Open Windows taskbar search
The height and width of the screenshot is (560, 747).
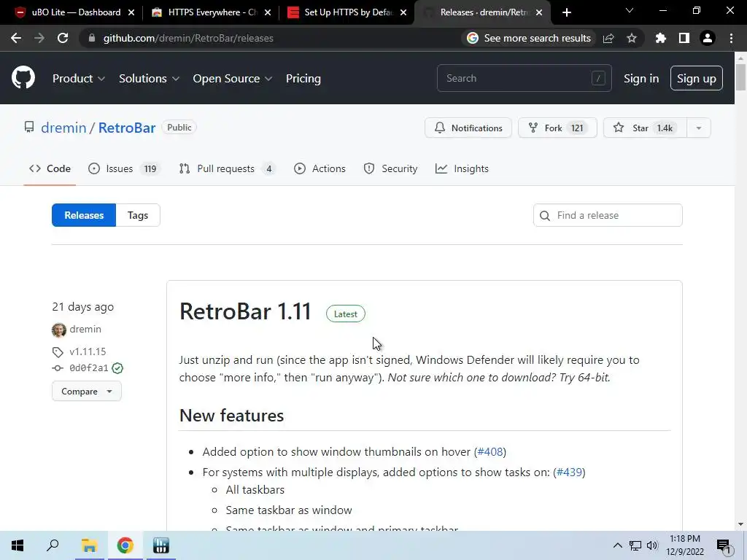click(x=53, y=545)
